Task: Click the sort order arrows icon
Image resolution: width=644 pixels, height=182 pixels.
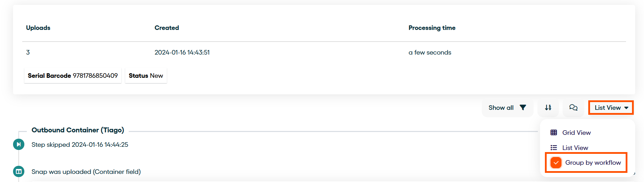Action: [x=548, y=108]
